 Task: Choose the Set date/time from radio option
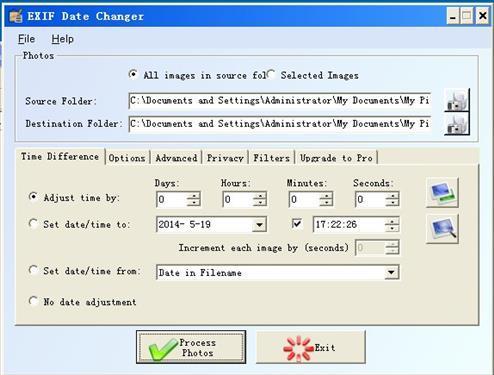coord(33,270)
